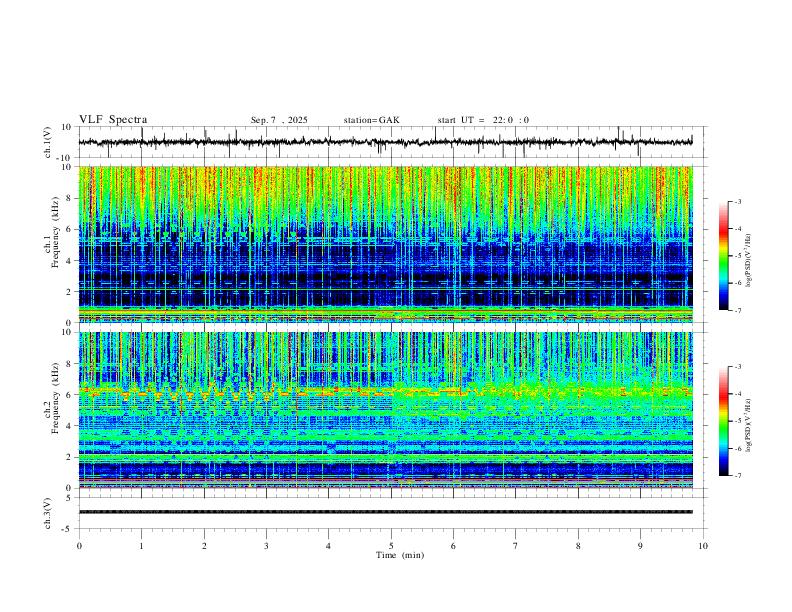Image resolution: width=792 pixels, height=612 pixels.
Task: Click time axis tick label "1"
Action: pyautogui.click(x=141, y=546)
